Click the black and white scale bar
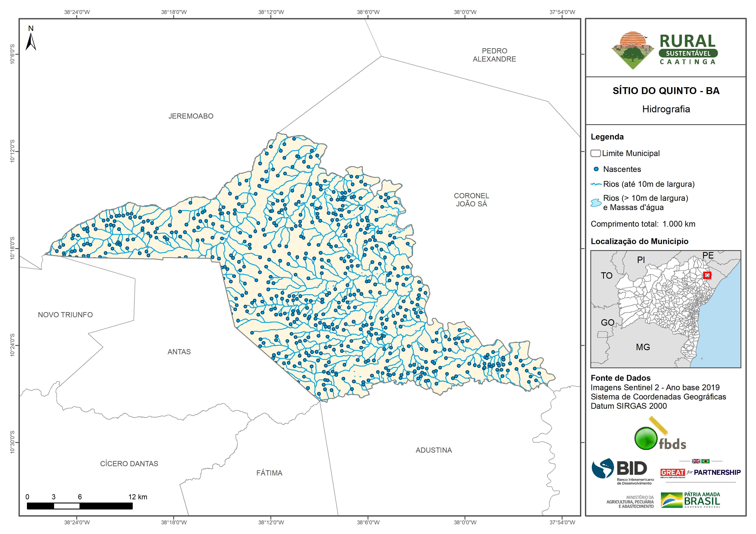756x534 pixels. 80,506
